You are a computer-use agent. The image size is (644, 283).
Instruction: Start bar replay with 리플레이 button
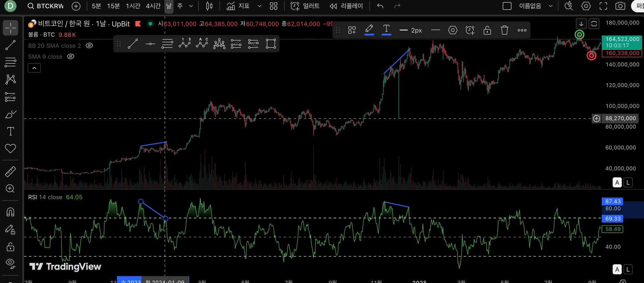pos(346,6)
